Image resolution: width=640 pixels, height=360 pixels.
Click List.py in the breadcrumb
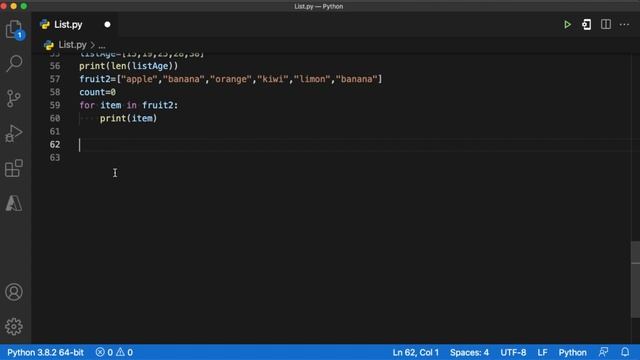(x=73, y=44)
